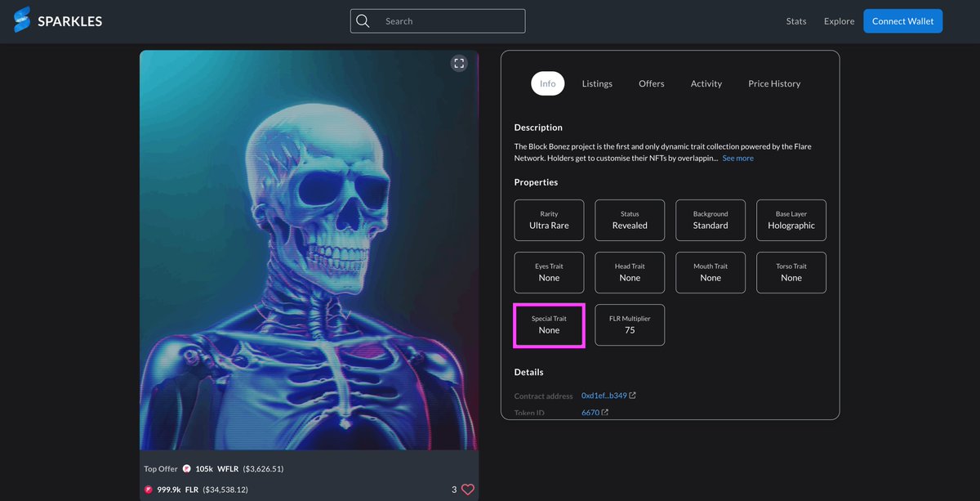Like the NFT with the heart icon

[x=468, y=490]
